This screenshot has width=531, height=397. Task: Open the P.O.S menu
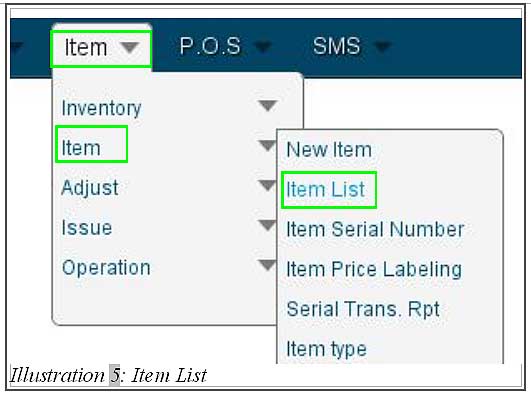(x=210, y=46)
